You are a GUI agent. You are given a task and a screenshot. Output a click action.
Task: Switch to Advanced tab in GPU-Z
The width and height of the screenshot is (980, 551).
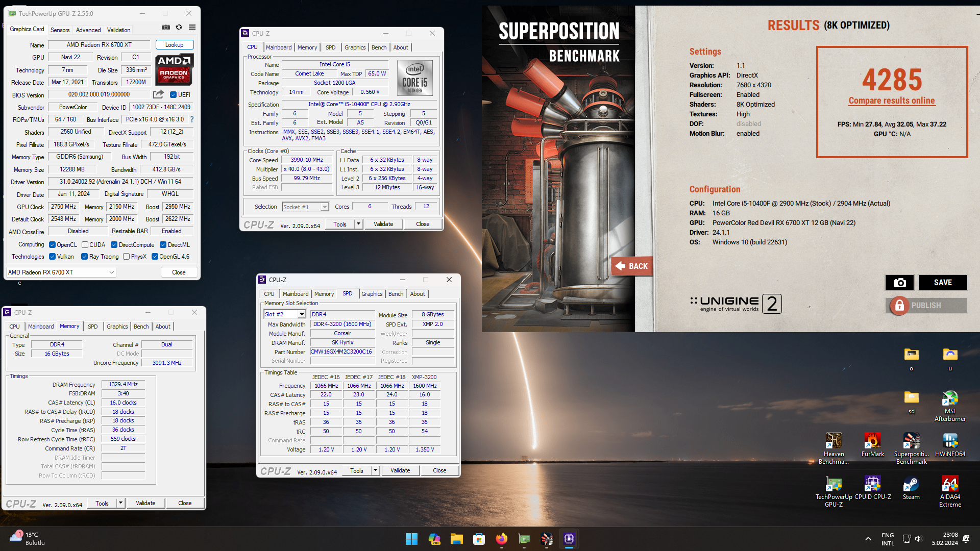point(88,30)
